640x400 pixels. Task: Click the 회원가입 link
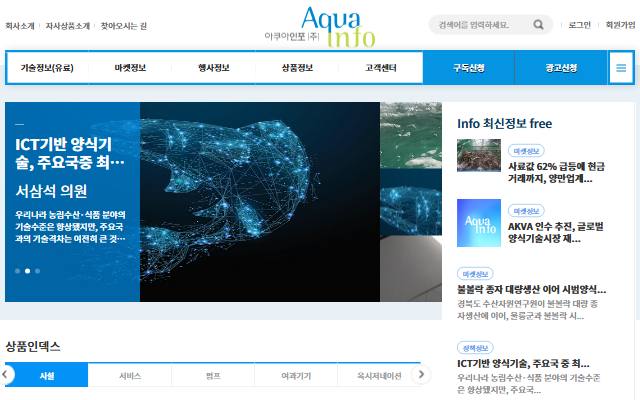click(620, 25)
